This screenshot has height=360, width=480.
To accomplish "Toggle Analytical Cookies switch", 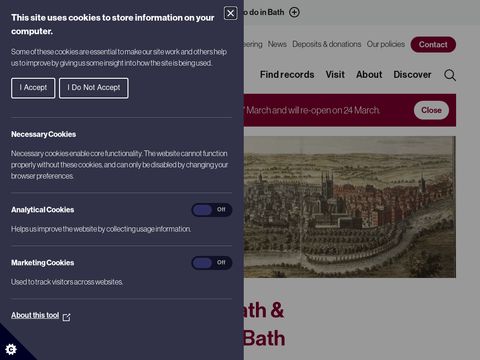I will point(212,210).
